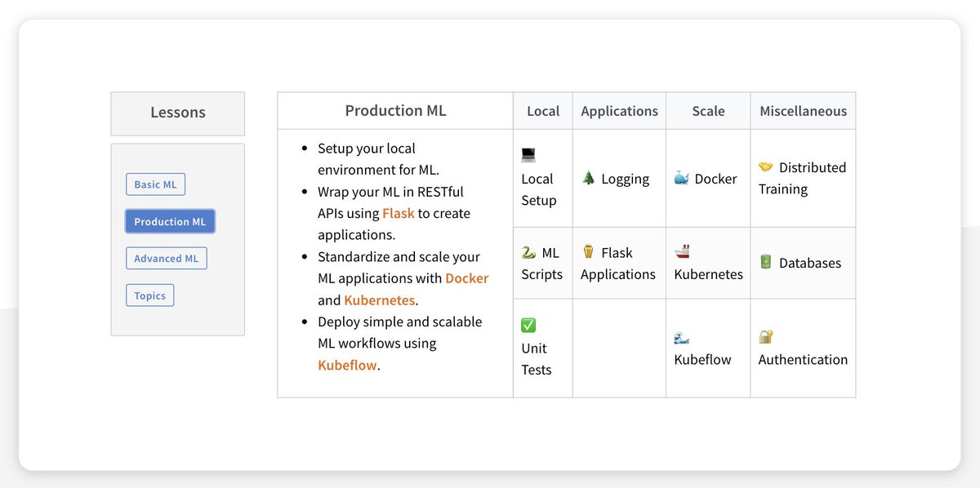Click the Lessons panel header
The image size is (980, 488).
177,113
